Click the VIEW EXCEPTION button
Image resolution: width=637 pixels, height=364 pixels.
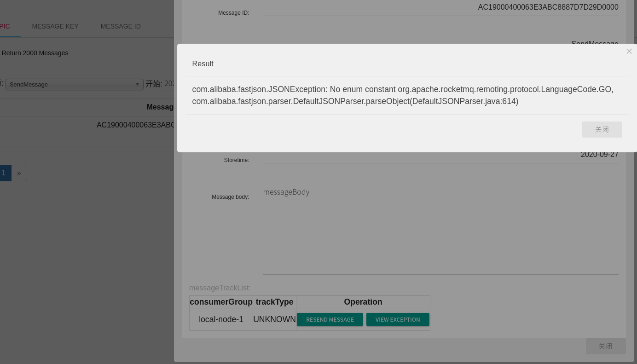click(398, 319)
